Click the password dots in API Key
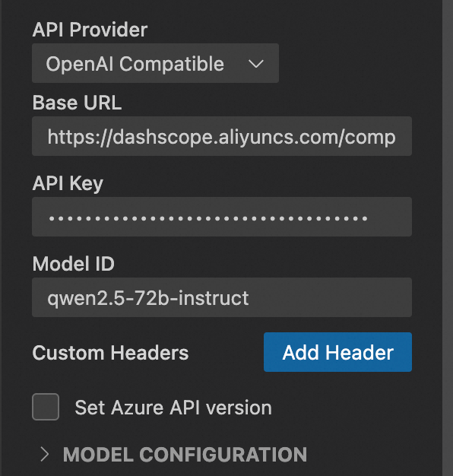 point(208,218)
